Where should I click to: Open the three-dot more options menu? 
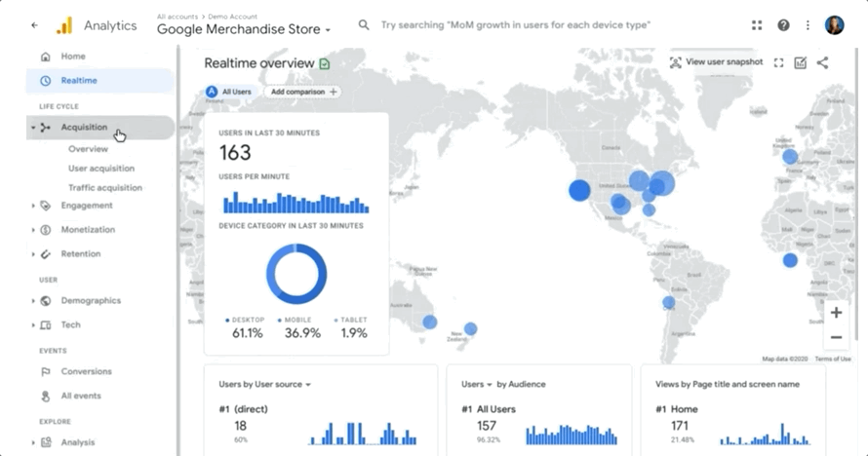point(808,25)
